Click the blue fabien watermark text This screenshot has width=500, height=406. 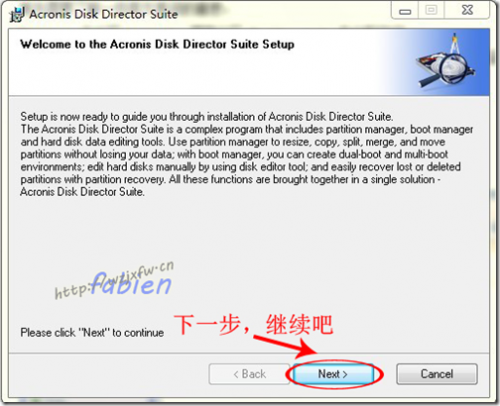131,284
